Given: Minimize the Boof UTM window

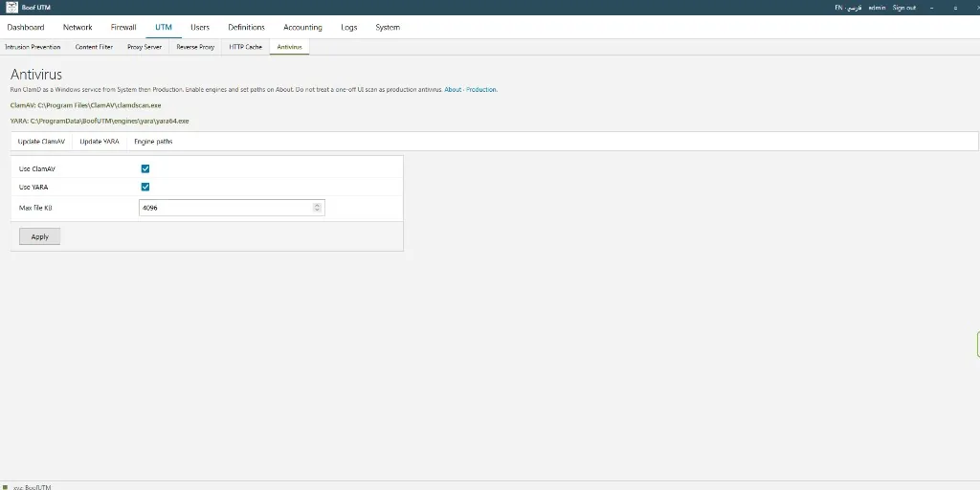Looking at the screenshot, I should click(x=932, y=8).
